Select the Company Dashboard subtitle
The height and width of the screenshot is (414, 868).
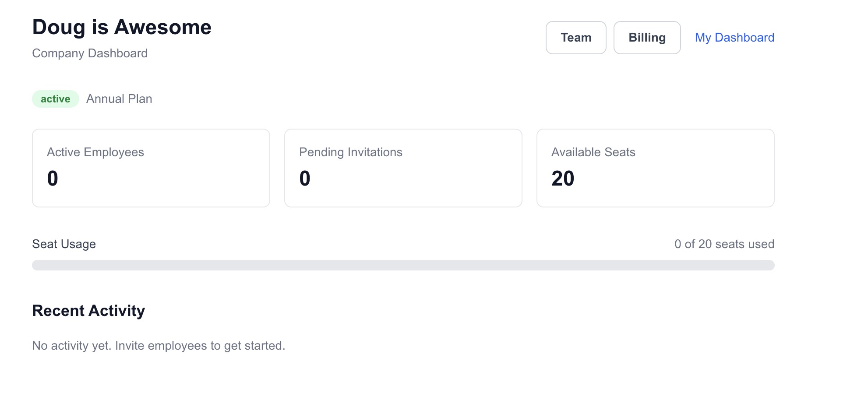(x=89, y=53)
